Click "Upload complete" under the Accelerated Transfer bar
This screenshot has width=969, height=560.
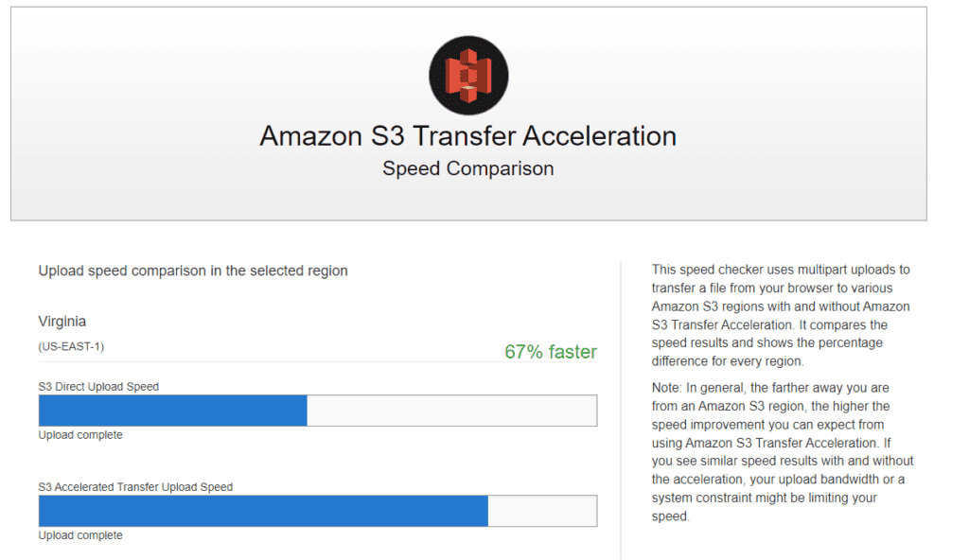pos(80,535)
